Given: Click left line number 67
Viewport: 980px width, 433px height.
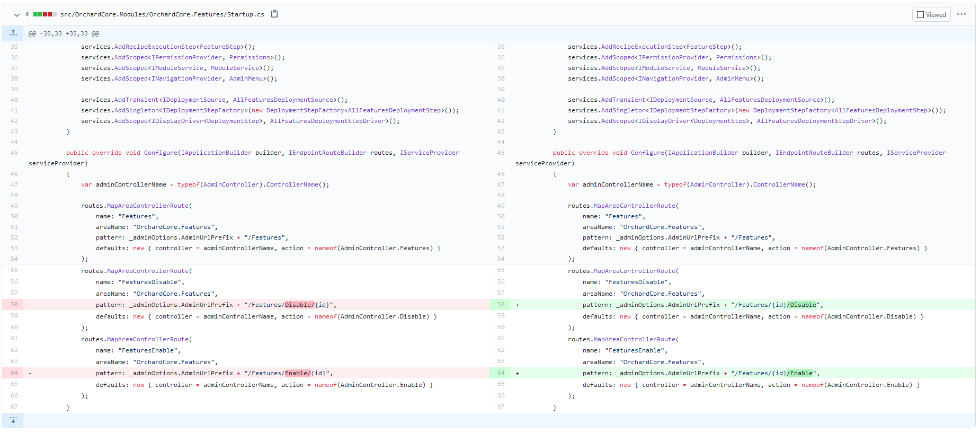Looking at the screenshot, I should tap(14, 407).
